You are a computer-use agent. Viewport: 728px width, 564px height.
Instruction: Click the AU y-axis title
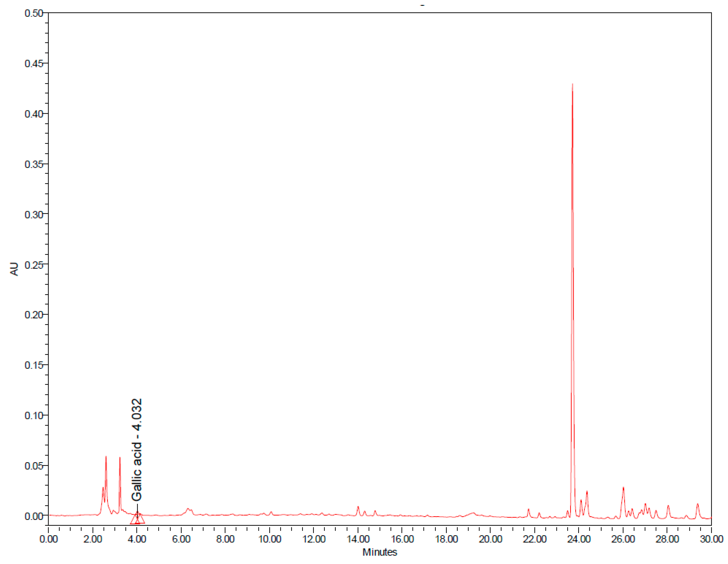tap(14, 269)
